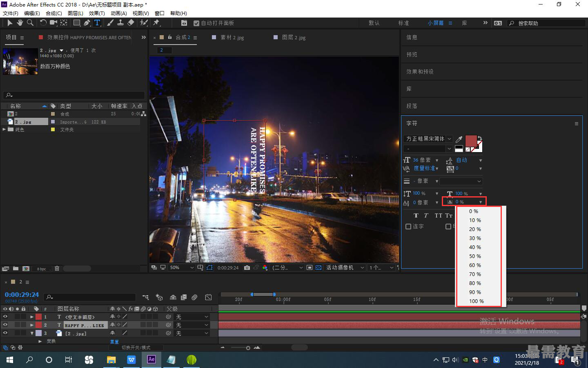Hide layer 2 HAPPY P...LIKE eye icon

point(5,325)
